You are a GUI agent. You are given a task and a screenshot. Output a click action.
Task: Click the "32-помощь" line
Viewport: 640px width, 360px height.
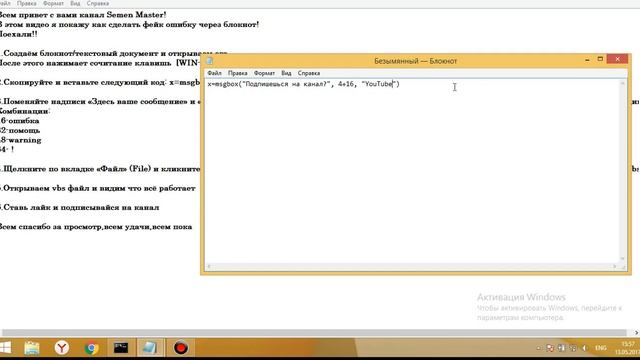click(x=20, y=131)
